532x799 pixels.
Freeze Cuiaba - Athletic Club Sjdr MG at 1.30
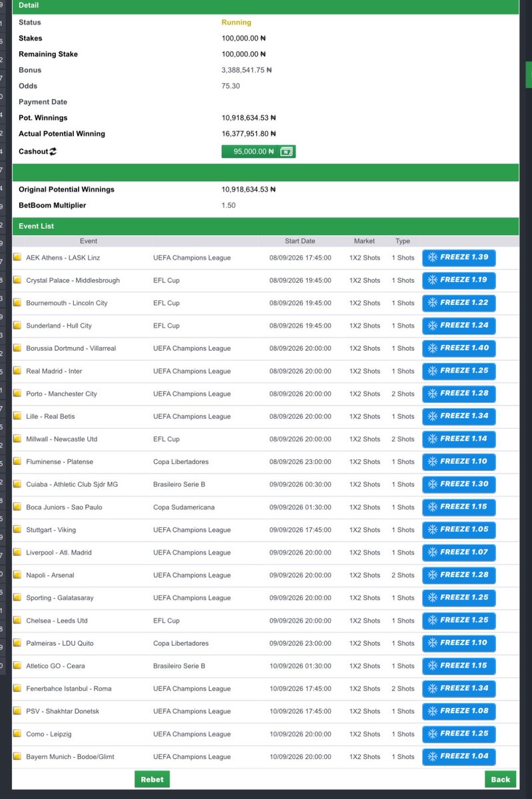(x=459, y=483)
